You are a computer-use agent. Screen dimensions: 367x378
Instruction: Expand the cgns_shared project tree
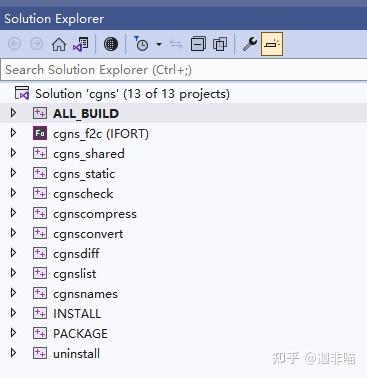pos(13,153)
